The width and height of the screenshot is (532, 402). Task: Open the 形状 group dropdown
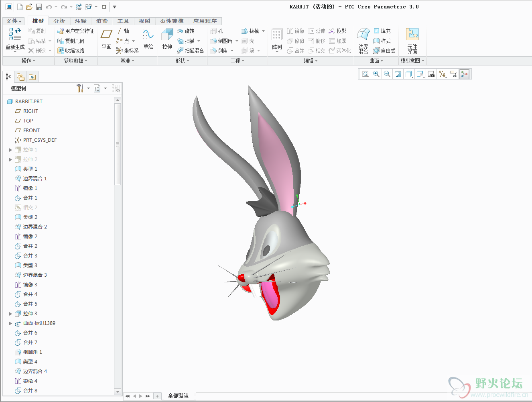point(182,61)
